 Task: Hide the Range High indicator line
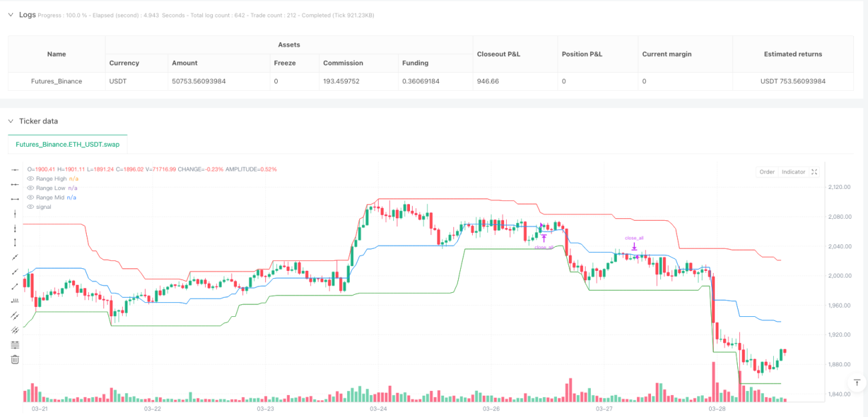pyautogui.click(x=30, y=179)
